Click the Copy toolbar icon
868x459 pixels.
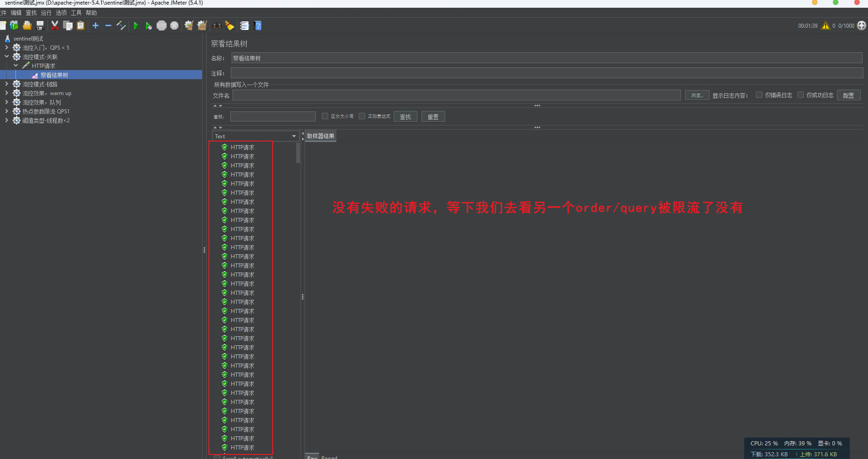[x=68, y=25]
